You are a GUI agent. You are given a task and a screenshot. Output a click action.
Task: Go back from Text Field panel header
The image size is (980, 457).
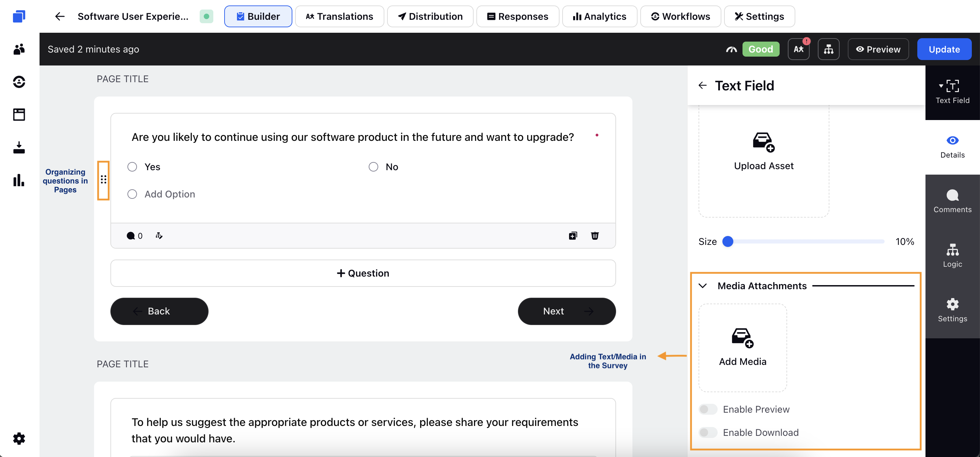point(703,85)
